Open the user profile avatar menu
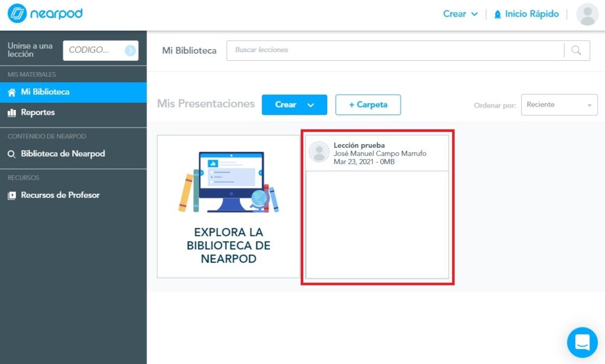Screen dimensions: 605x364 587,14
